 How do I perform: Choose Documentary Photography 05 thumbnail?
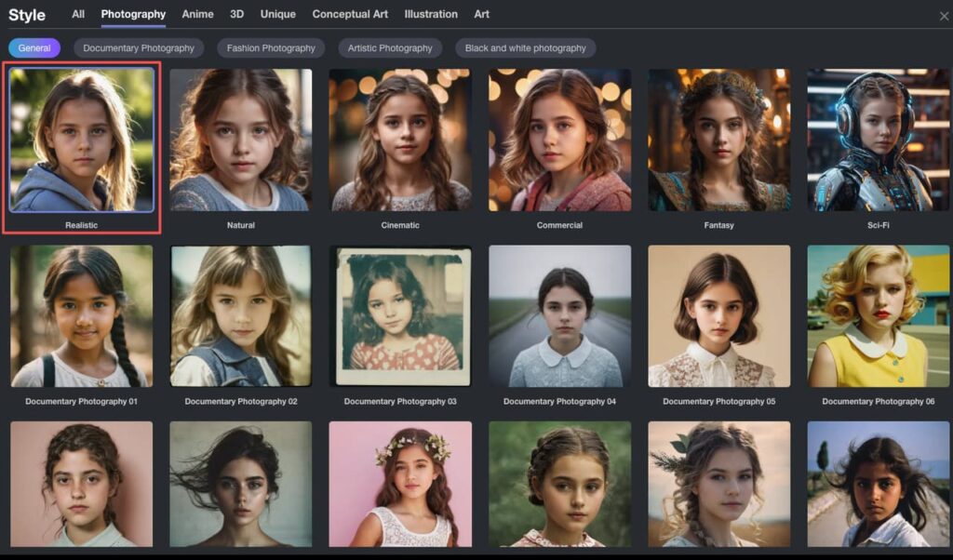(x=719, y=316)
